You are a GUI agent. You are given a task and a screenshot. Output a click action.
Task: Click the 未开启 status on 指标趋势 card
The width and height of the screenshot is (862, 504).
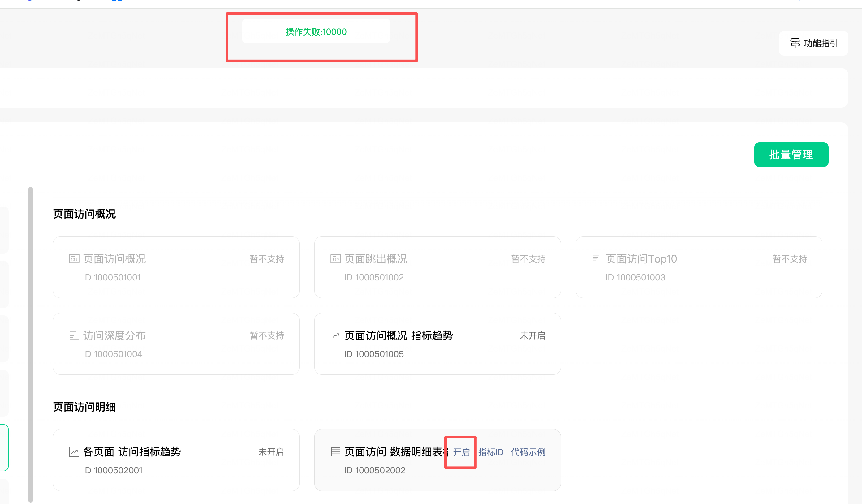point(532,335)
